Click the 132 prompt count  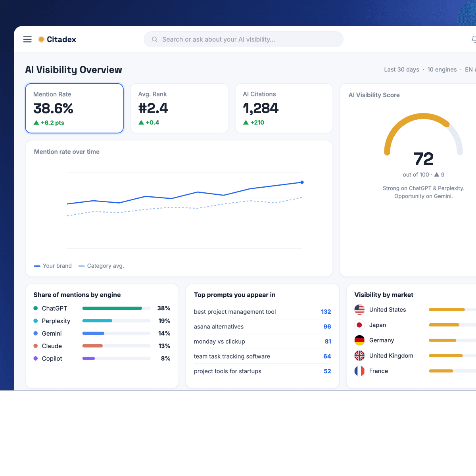click(x=326, y=312)
